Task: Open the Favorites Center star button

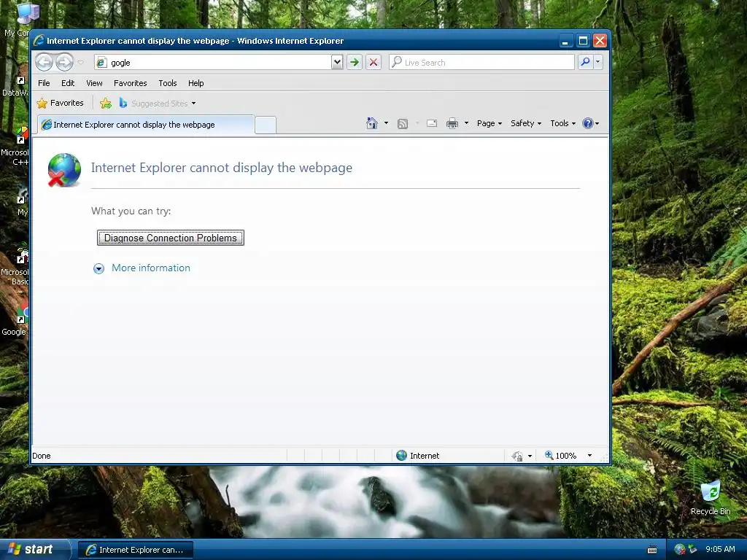Action: point(61,103)
